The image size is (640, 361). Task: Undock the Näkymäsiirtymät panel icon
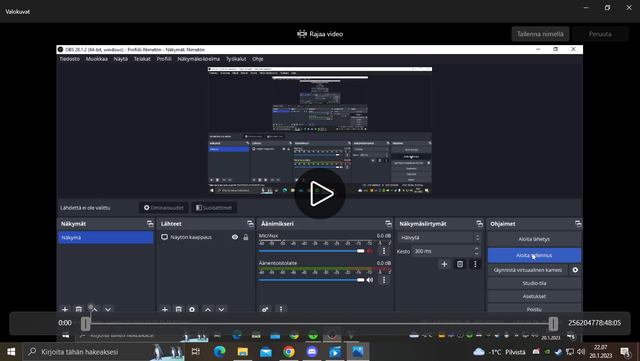pyautogui.click(x=479, y=224)
